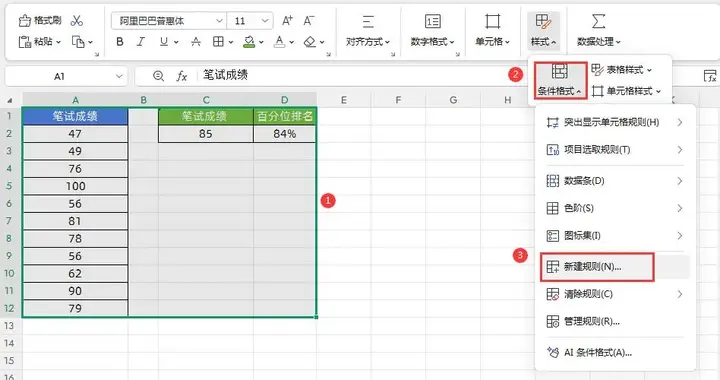Viewport: 720px width, 380px height.
Task: Click Conditional Formatting (条件格式) button
Action: tap(560, 80)
